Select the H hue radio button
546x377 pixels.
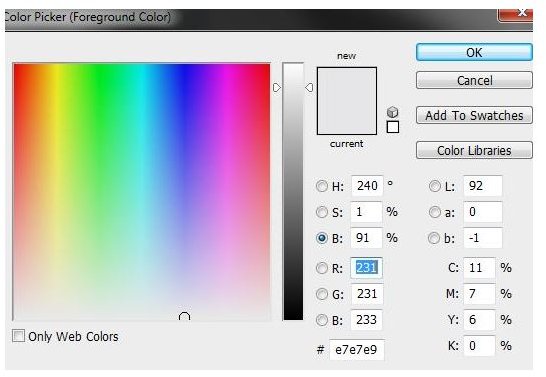pyautogui.click(x=322, y=186)
